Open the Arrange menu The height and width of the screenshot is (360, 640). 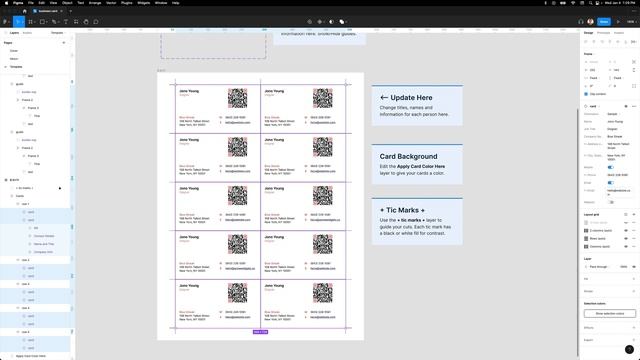click(95, 3)
